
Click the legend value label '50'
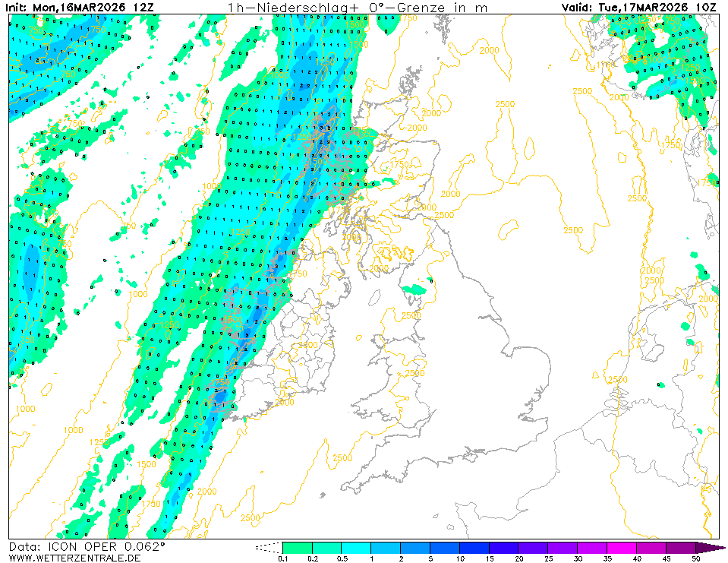[x=695, y=559]
